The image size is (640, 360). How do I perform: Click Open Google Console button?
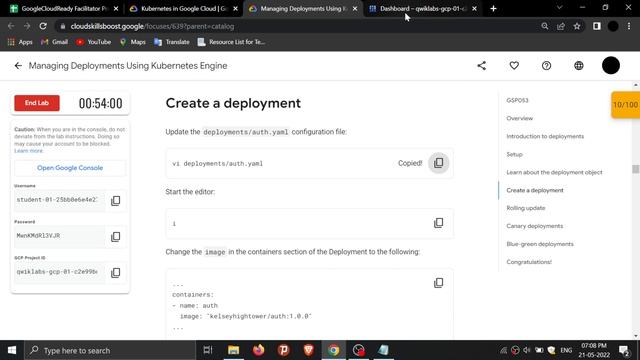70,168
